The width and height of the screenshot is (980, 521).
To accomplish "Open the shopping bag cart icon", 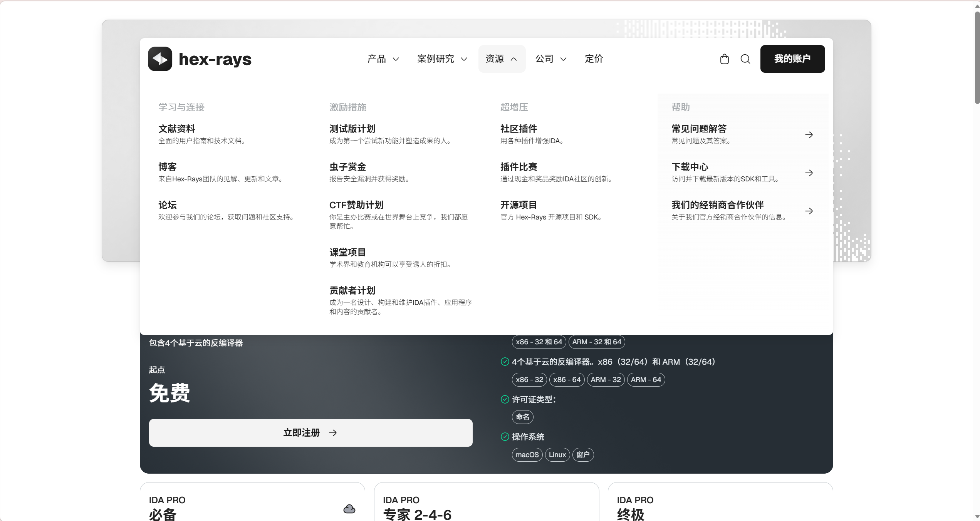I will tap(724, 59).
